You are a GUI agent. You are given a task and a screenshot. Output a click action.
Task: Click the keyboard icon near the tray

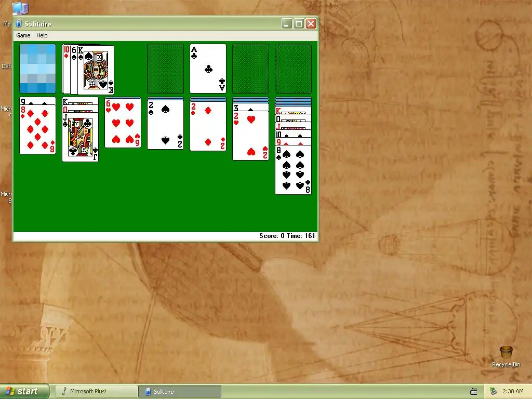click(474, 392)
